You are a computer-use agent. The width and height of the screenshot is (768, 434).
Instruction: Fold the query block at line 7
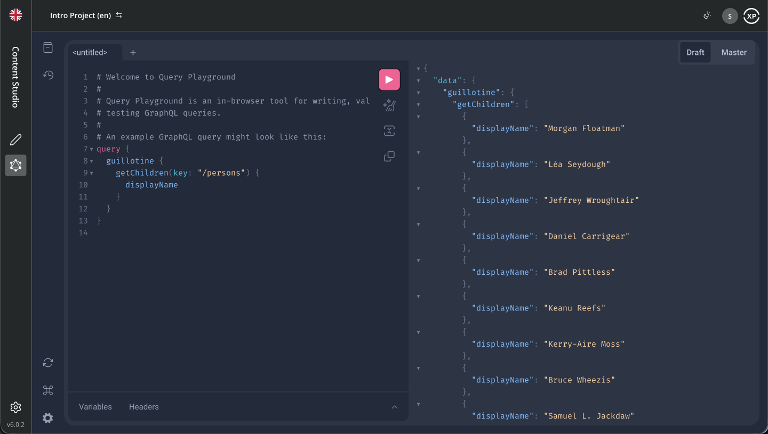click(x=92, y=149)
